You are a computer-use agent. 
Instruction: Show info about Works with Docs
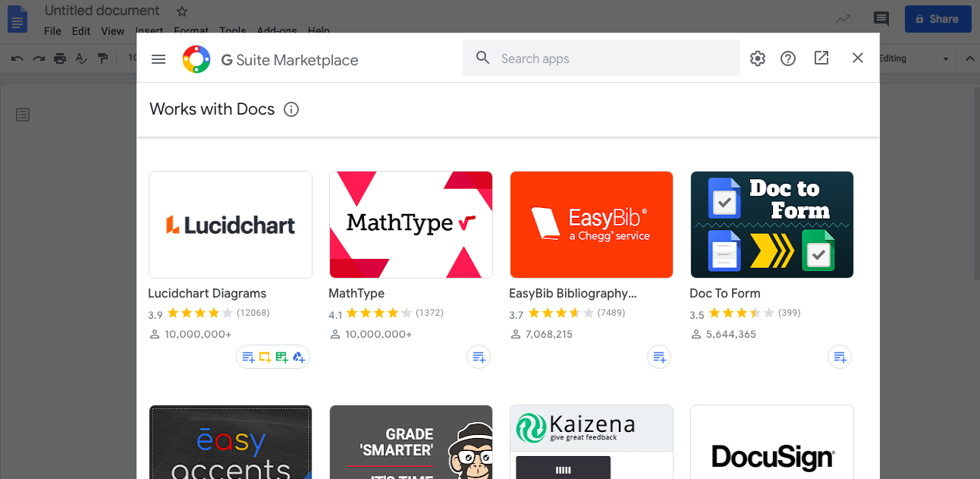click(x=291, y=109)
